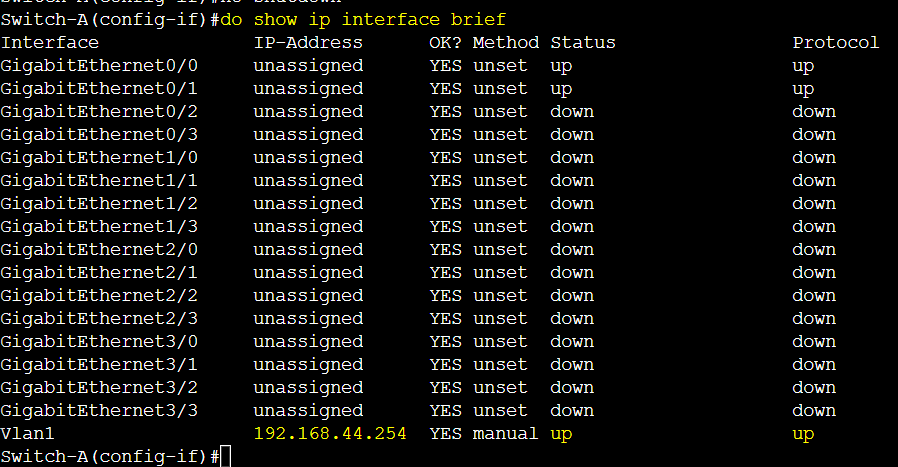Screen dimensions: 898x467
Task: Click the GigabitEthernet0/0 interface name
Action: [99, 66]
